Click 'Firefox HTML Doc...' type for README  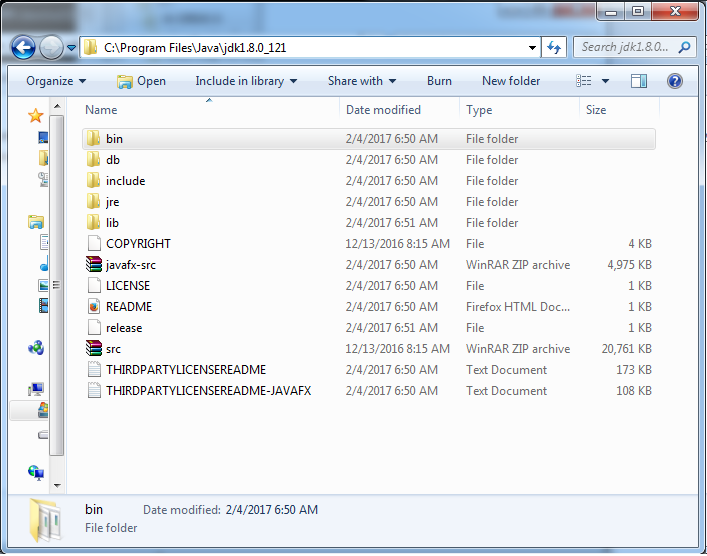(518, 307)
